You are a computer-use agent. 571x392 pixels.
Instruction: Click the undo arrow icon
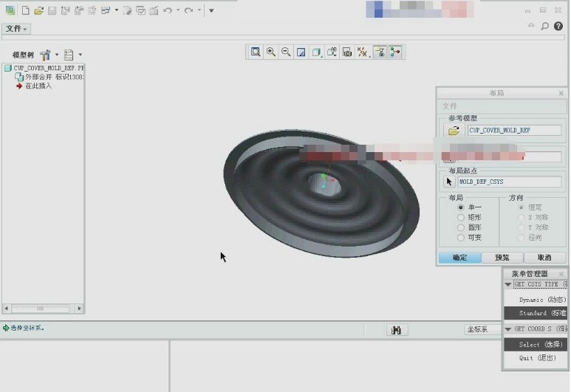(168, 10)
